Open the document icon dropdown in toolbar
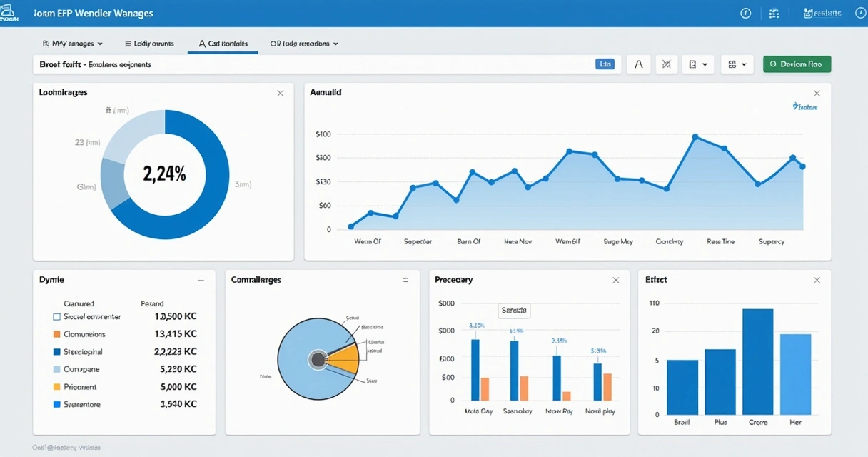 click(698, 64)
